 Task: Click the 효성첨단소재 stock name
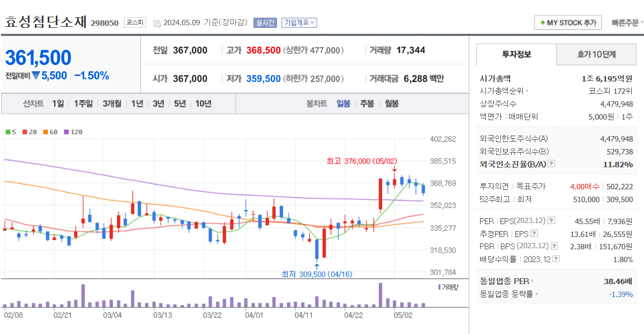(x=46, y=22)
